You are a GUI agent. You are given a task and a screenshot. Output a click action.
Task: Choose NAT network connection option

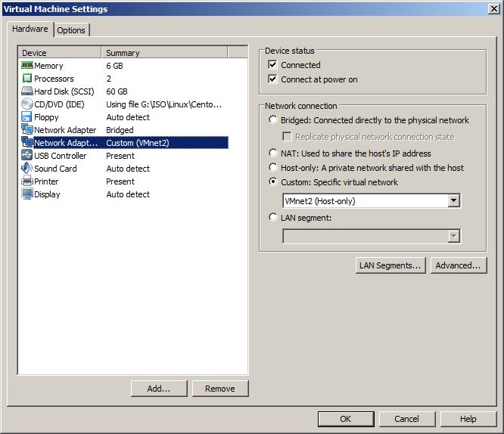point(273,153)
